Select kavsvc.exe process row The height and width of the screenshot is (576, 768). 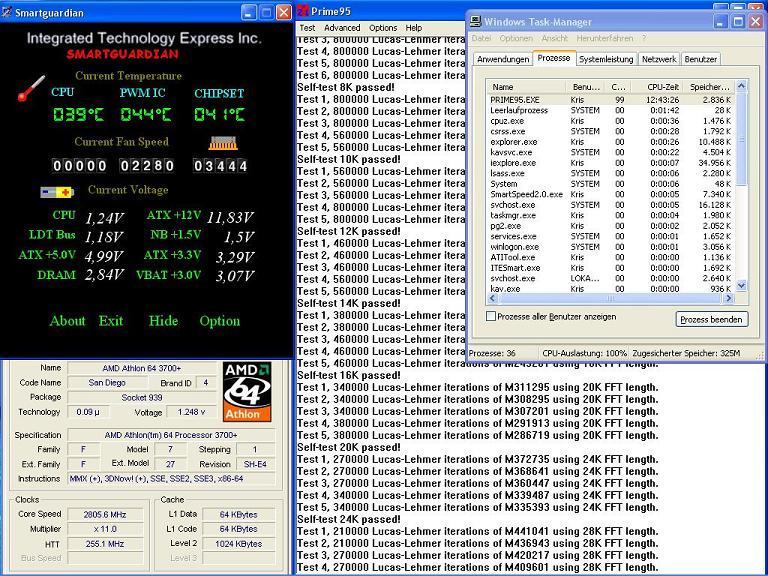(x=611, y=152)
